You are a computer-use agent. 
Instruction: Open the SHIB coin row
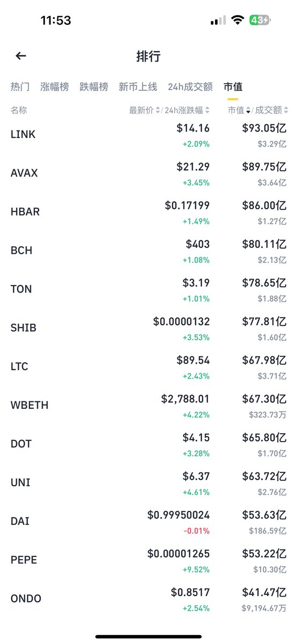pyautogui.click(x=148, y=328)
